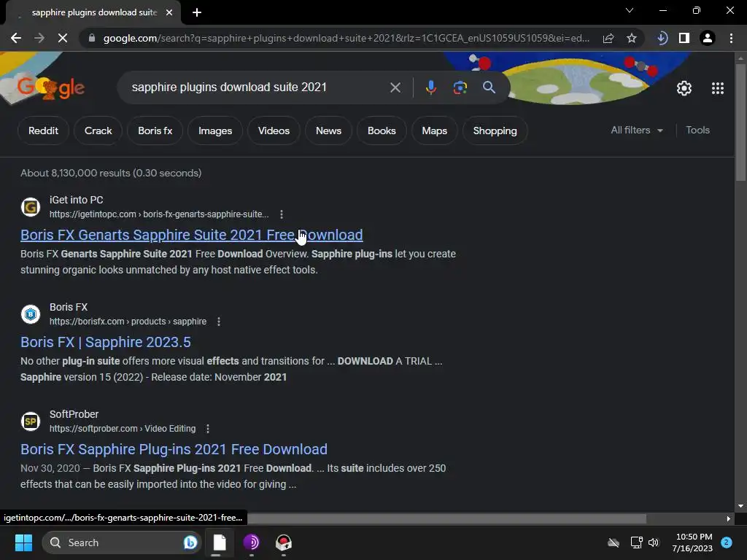Close the sapphire plugins search tab
This screenshot has height=560, width=747.
(169, 12)
